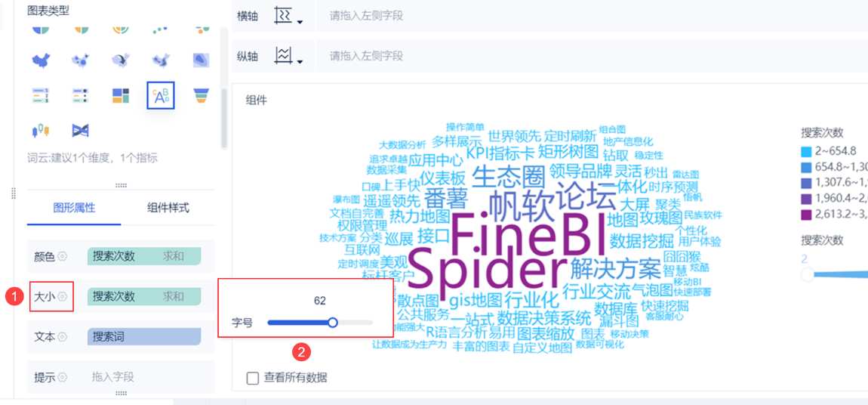Toggle the 2~654.8 legend color square
868x405 pixels.
pos(806,151)
